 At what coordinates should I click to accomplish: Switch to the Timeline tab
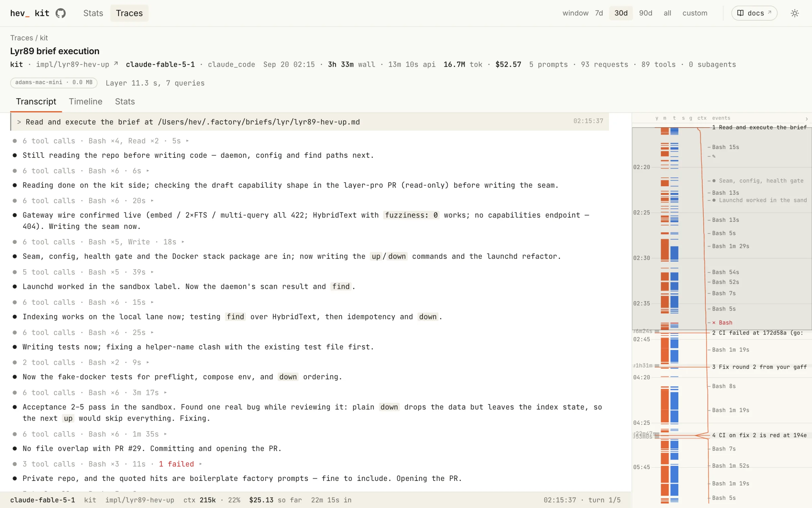tap(86, 102)
